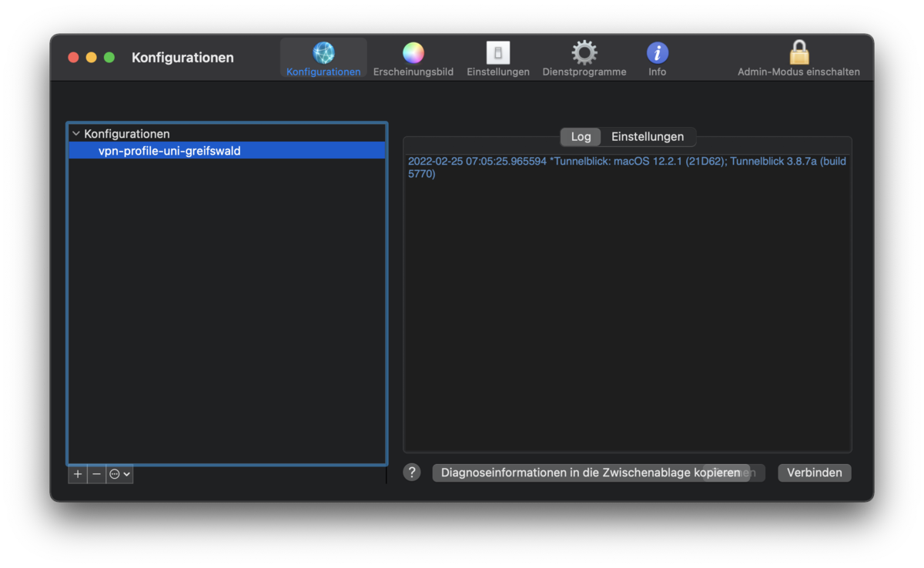Select vpn-profile-uni-greifswald in the list
Screen dimensions: 924x568
pyautogui.click(x=169, y=151)
